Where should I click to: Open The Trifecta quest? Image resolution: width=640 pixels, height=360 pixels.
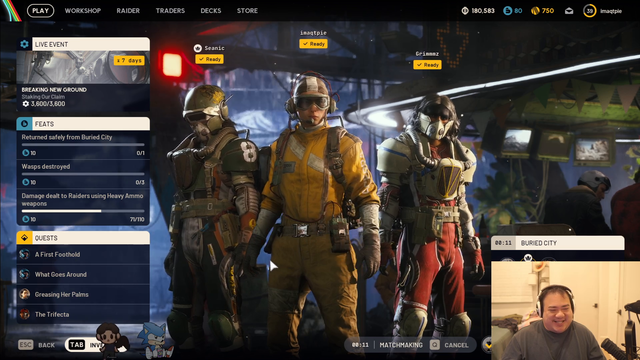click(x=83, y=314)
